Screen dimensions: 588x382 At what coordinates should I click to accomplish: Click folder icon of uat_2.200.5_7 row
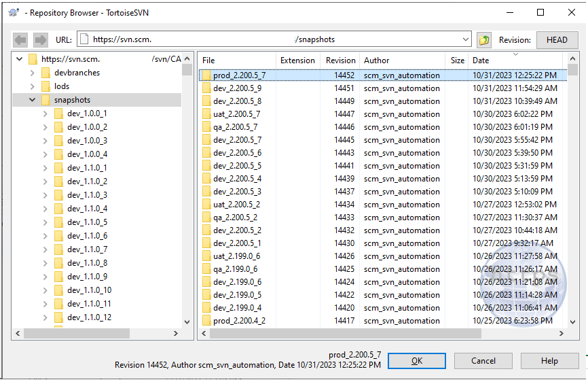click(206, 114)
